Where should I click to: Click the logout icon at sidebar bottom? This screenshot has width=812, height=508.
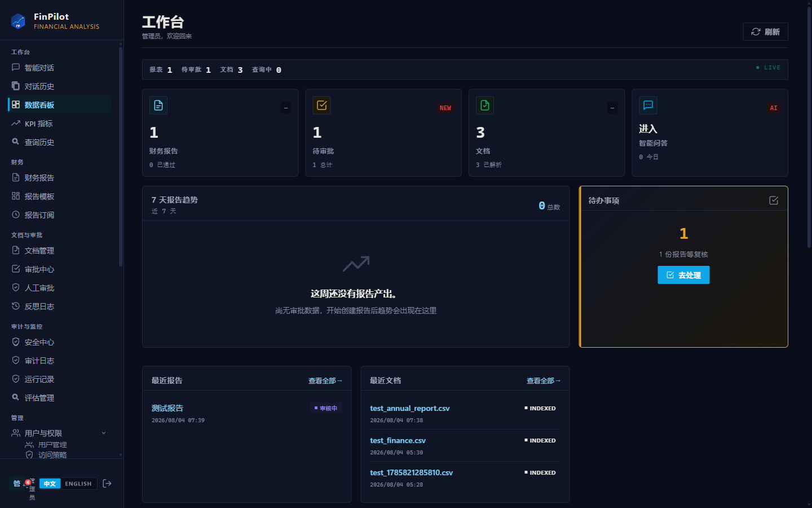coord(107,483)
